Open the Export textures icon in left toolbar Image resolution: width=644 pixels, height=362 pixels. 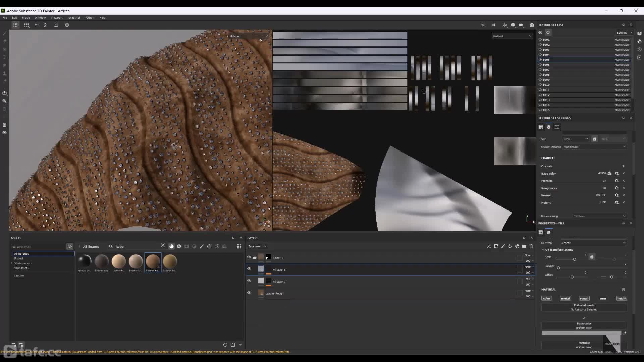(4, 93)
